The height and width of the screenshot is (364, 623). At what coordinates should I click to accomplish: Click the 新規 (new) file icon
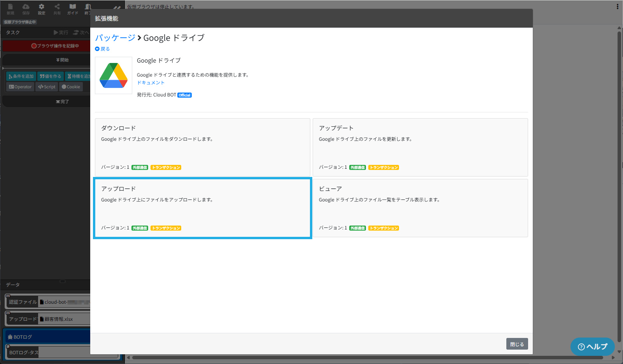10,9
